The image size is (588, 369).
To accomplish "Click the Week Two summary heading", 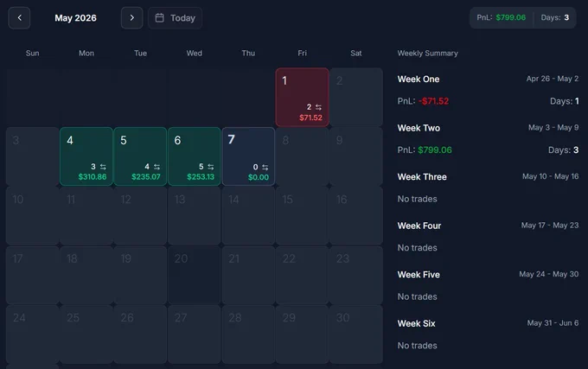I will [x=419, y=128].
